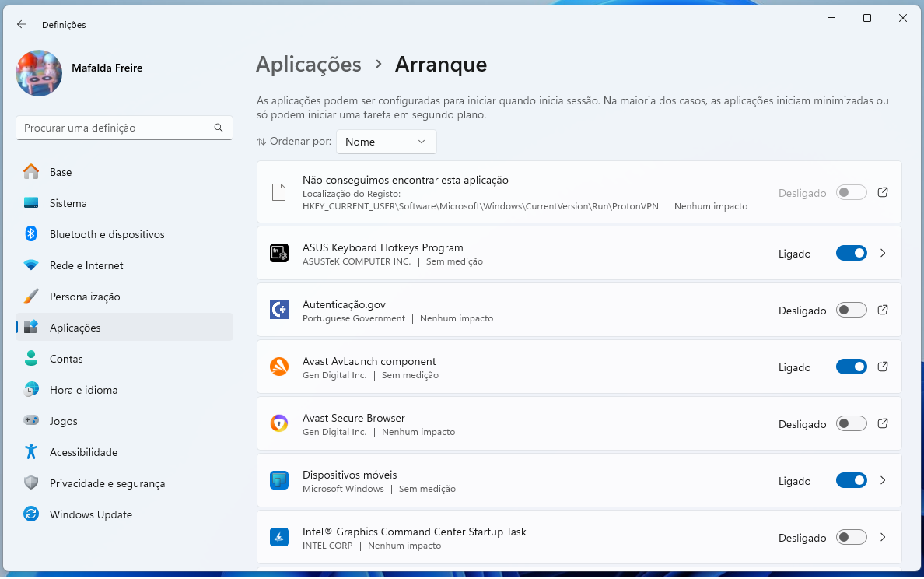924x579 pixels.
Task: Turn off Dispositivos móveis startup
Action: click(x=851, y=481)
